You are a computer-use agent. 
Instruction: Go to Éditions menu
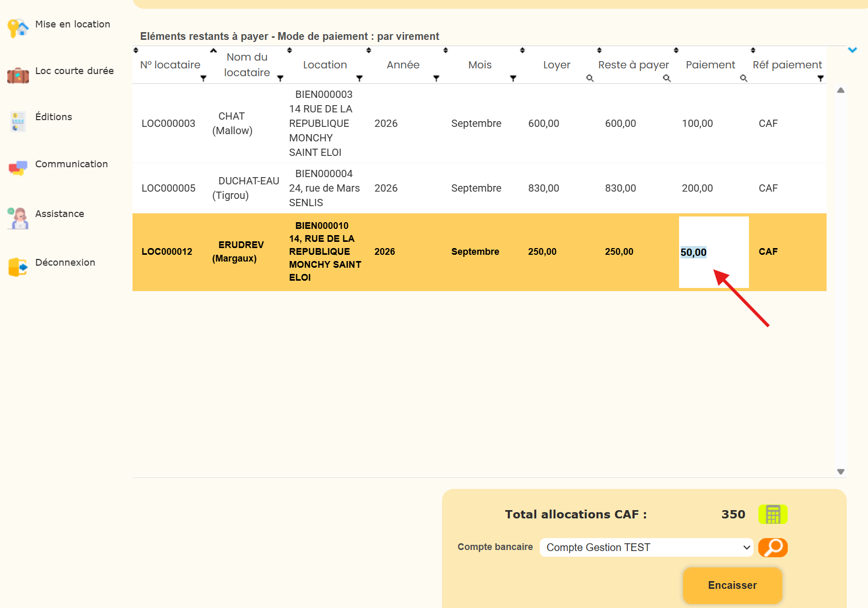(53, 117)
